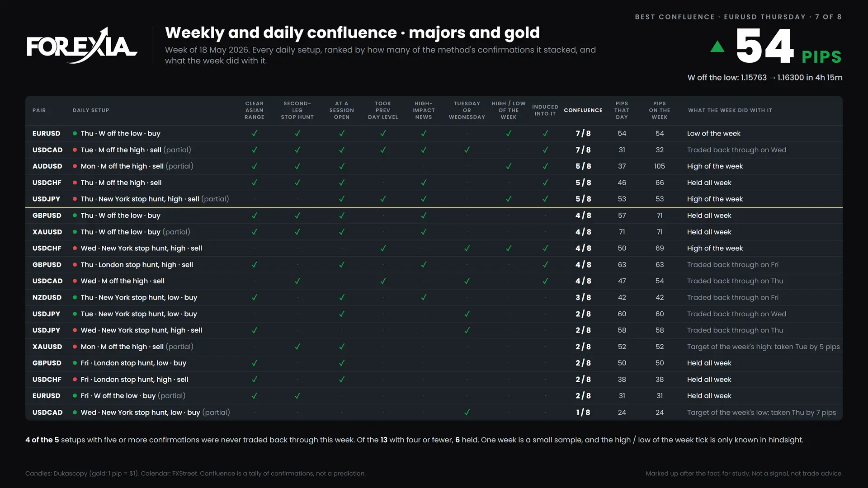Click the Forexia logo

(82, 45)
